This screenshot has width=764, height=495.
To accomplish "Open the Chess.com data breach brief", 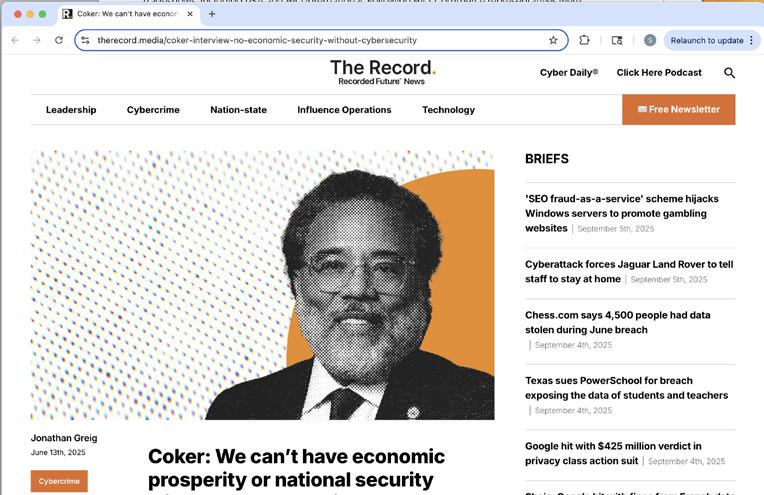I will (617, 323).
